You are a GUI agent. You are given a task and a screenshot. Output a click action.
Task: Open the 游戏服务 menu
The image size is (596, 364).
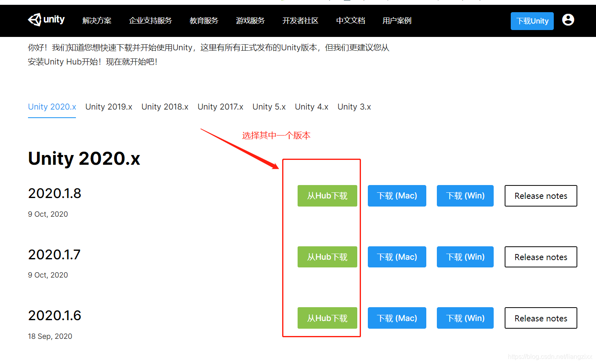pos(250,21)
